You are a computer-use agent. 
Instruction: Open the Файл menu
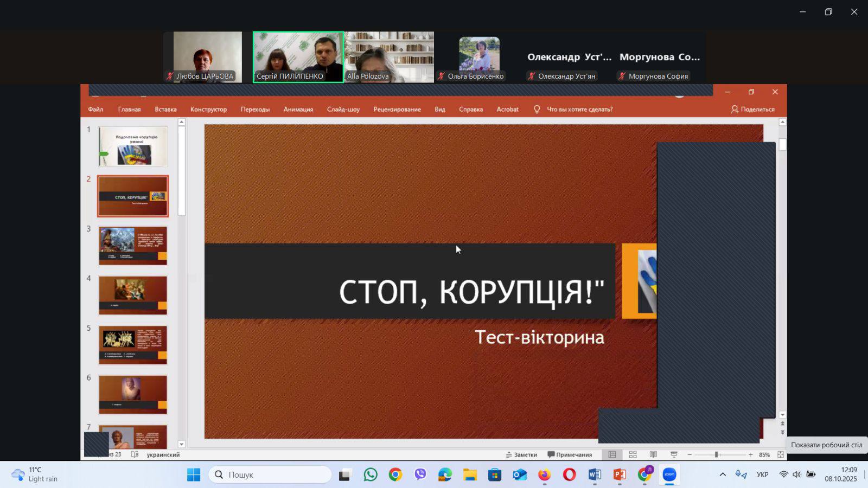pos(95,109)
